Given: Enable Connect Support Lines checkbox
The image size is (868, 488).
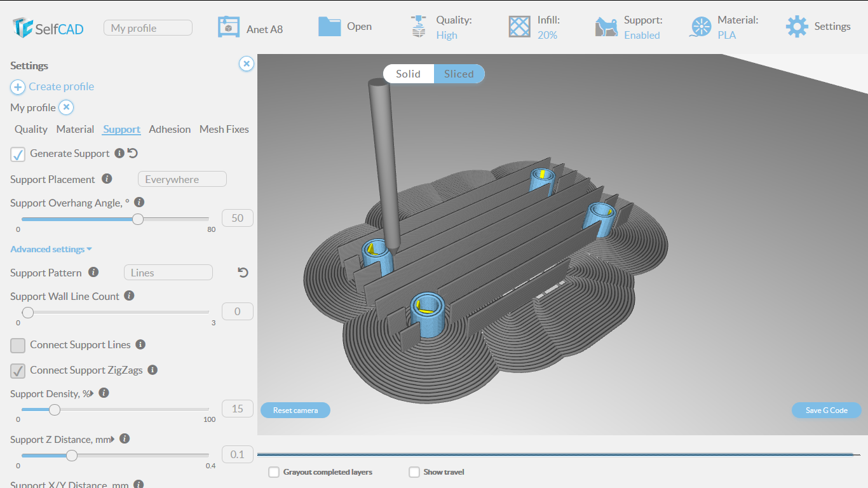Looking at the screenshot, I should point(18,345).
